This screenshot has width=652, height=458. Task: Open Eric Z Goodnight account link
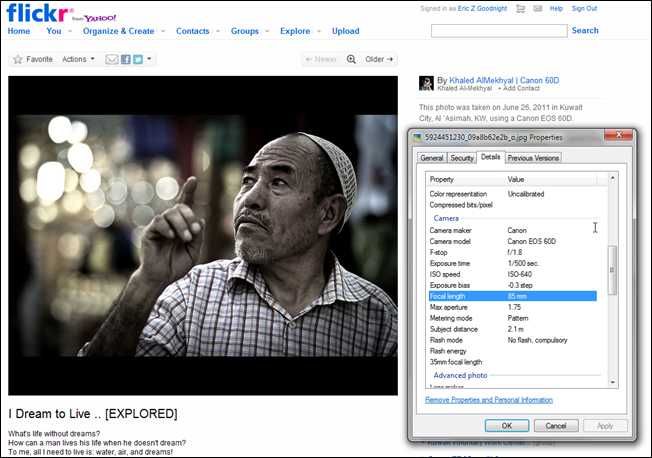pos(482,8)
